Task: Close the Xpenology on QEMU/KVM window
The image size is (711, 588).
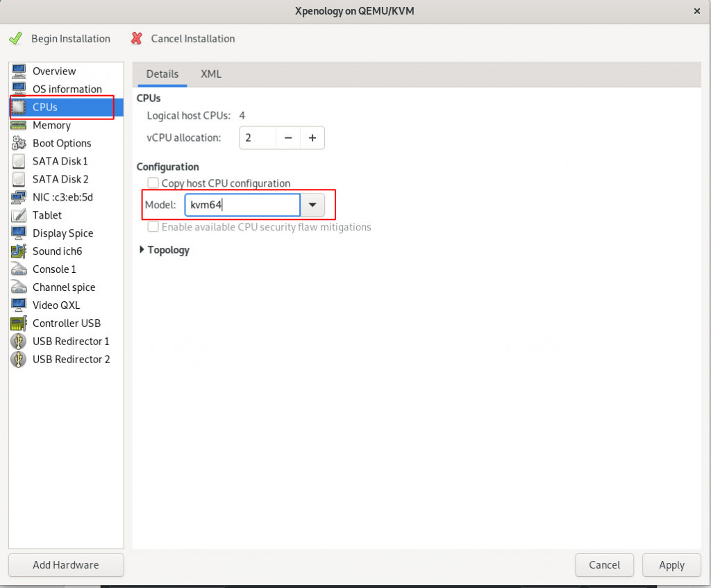Action: [697, 11]
